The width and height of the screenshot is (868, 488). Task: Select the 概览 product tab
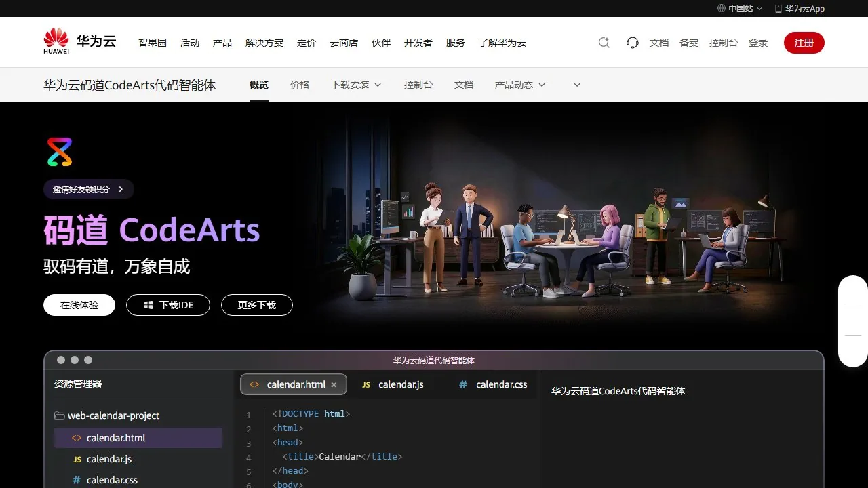tap(259, 85)
